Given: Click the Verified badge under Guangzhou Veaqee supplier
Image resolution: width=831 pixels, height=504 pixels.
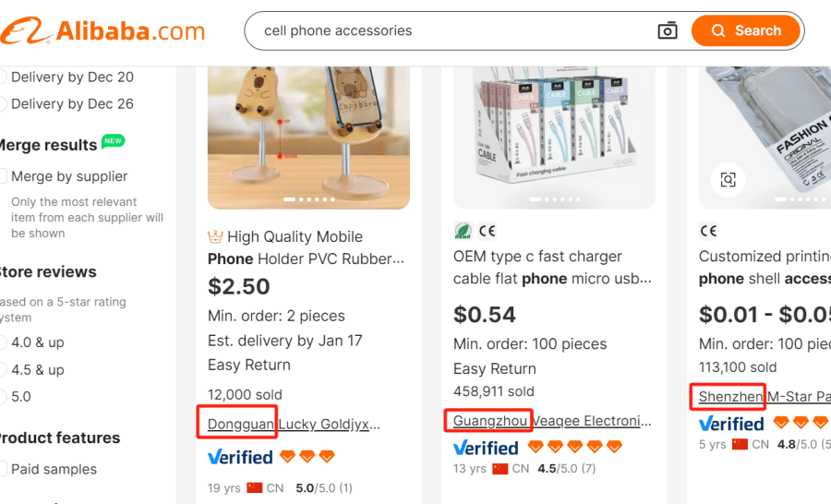Looking at the screenshot, I should (486, 448).
